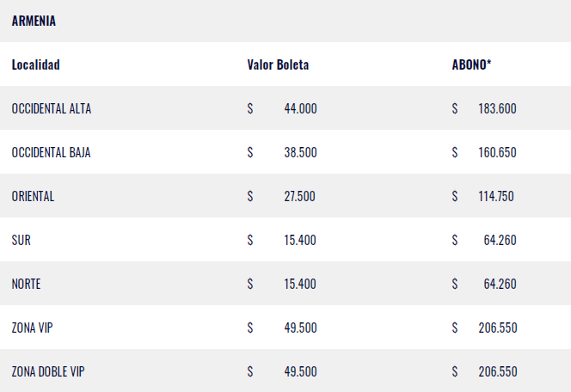Select the ORIENTAL locality label
The width and height of the screenshot is (571, 392).
pos(34,197)
